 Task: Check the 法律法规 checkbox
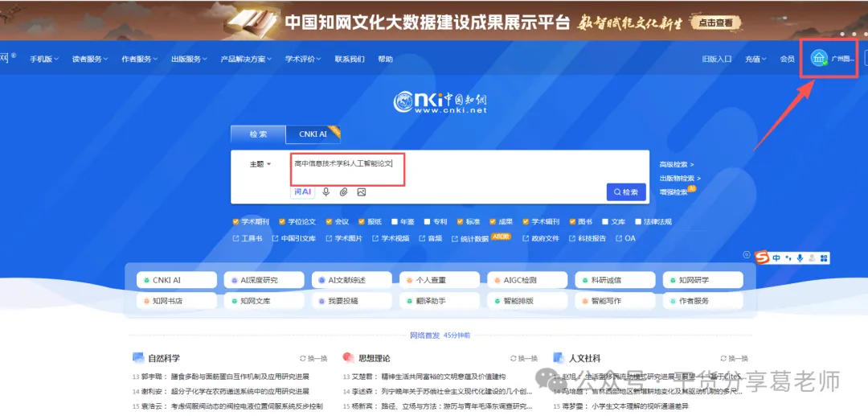638,221
